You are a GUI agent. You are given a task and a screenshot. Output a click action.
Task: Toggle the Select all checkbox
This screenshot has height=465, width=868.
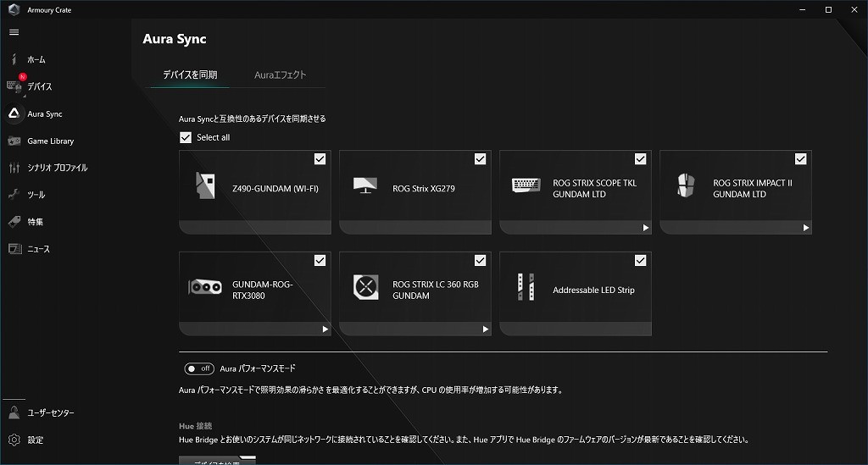[186, 137]
